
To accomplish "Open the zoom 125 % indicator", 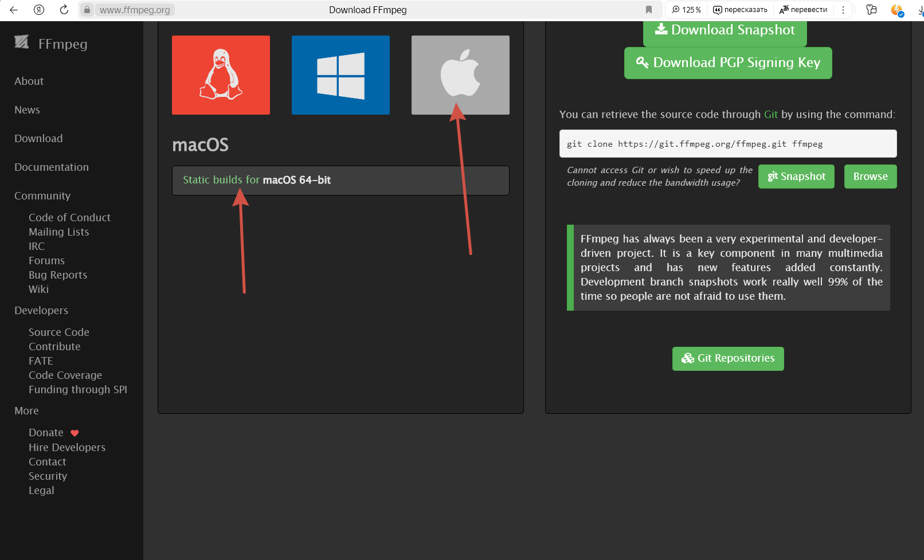I will 687,10.
